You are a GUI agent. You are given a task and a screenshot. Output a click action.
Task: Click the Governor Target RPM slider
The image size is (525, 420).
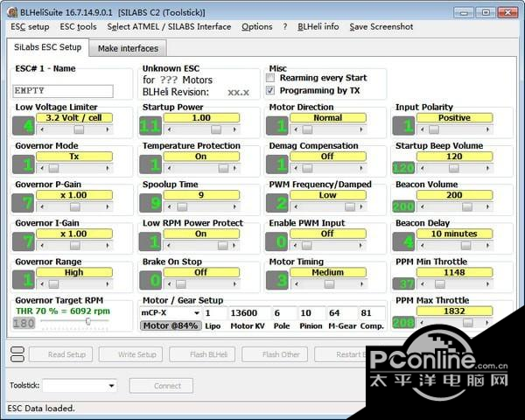coord(74,321)
